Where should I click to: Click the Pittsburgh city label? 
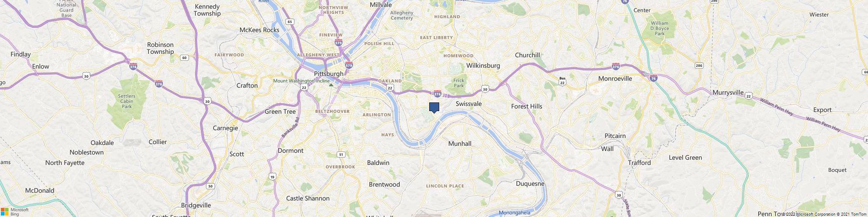coord(329,73)
